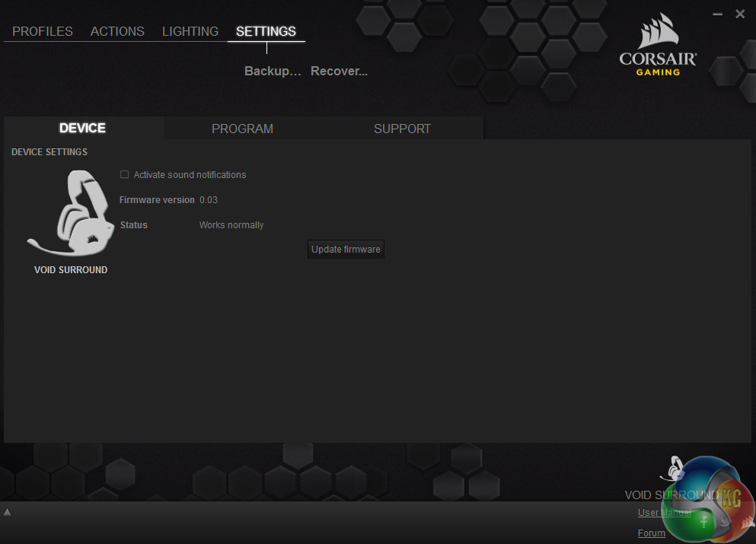Enable Activate sound notifications checkbox
756x544 pixels.
(124, 174)
